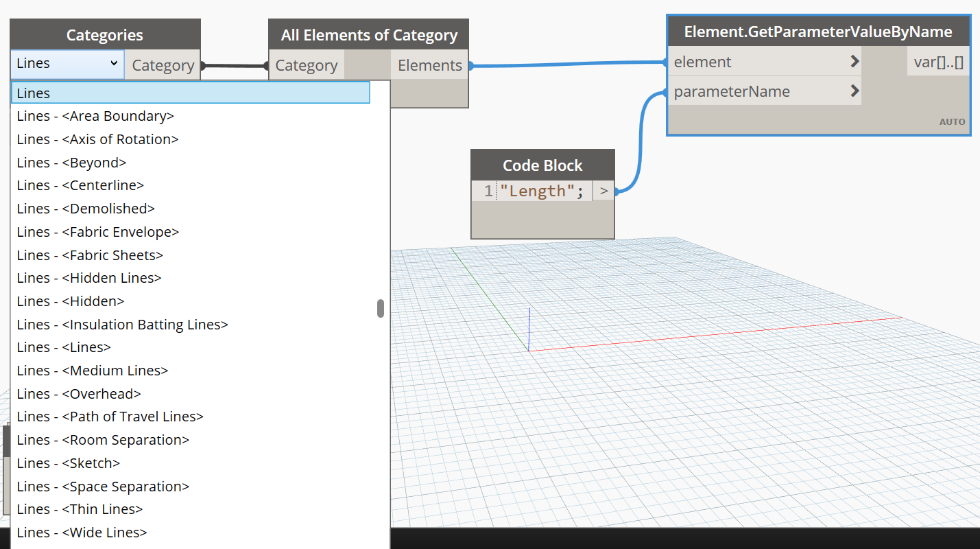
Task: Click the dropdown list scrollbar thumb
Action: [x=381, y=309]
